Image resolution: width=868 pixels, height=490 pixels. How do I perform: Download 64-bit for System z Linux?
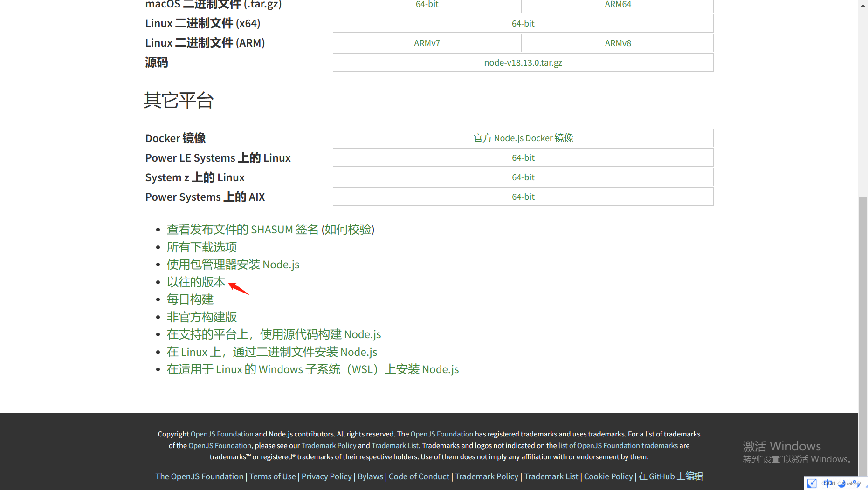[x=523, y=177]
